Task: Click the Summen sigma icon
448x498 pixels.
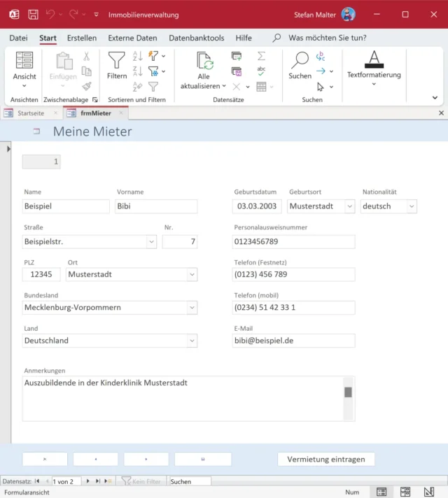Action: point(261,56)
